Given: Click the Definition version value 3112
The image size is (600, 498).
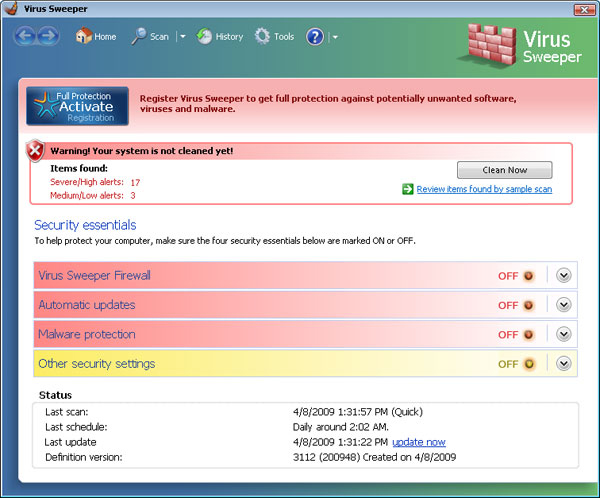Looking at the screenshot, I should pyautogui.click(x=374, y=457).
